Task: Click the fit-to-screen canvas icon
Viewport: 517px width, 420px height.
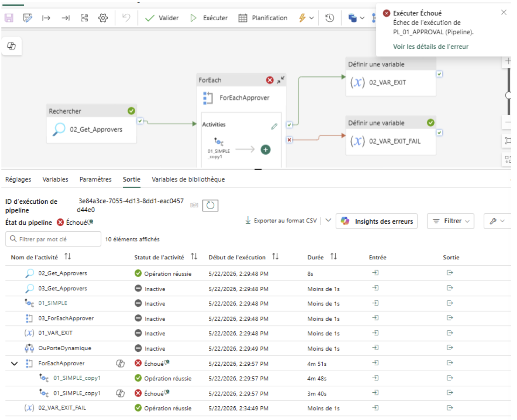Action: [508, 141]
